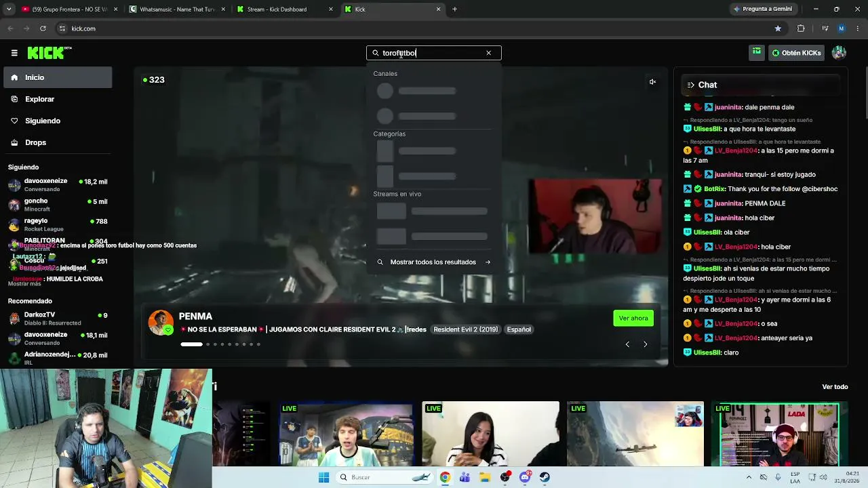
Task: Click the taskbar Buscar search box
Action: click(x=384, y=477)
